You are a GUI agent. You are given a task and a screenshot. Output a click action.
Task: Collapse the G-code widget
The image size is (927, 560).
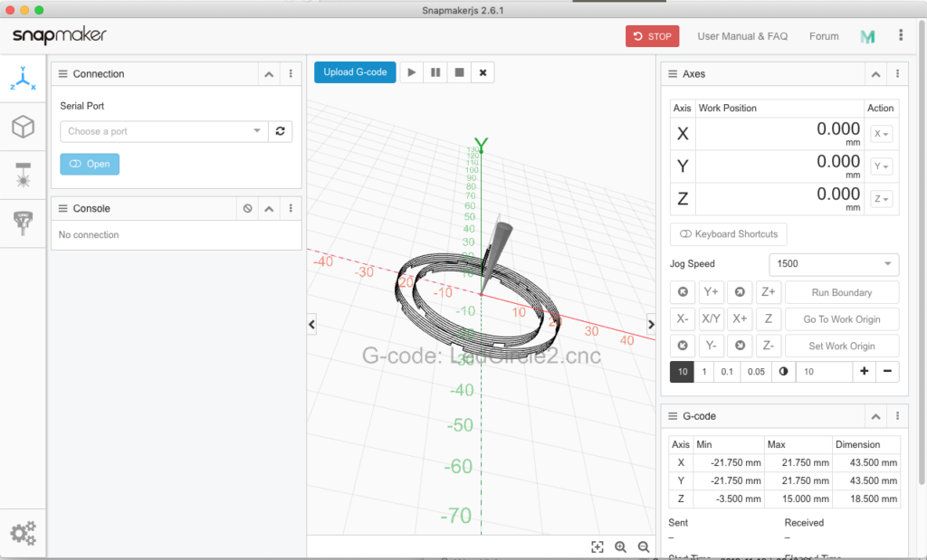(x=875, y=416)
